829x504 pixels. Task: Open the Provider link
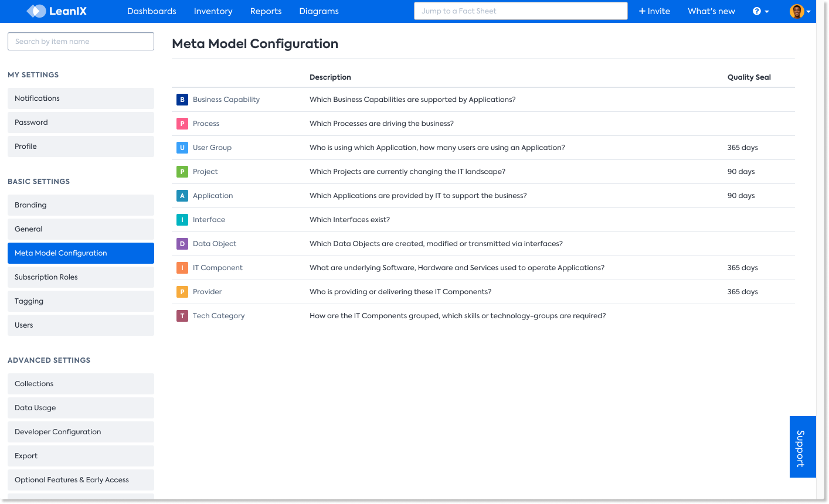(208, 292)
